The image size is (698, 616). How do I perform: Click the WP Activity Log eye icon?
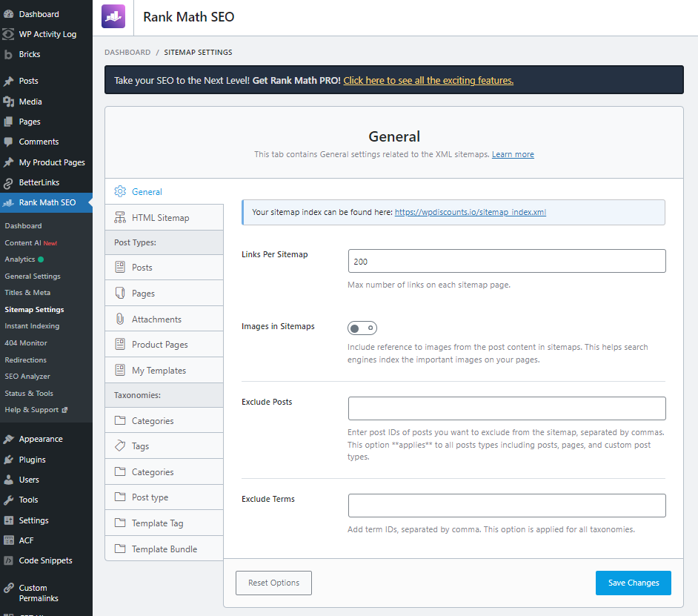[x=8, y=34]
